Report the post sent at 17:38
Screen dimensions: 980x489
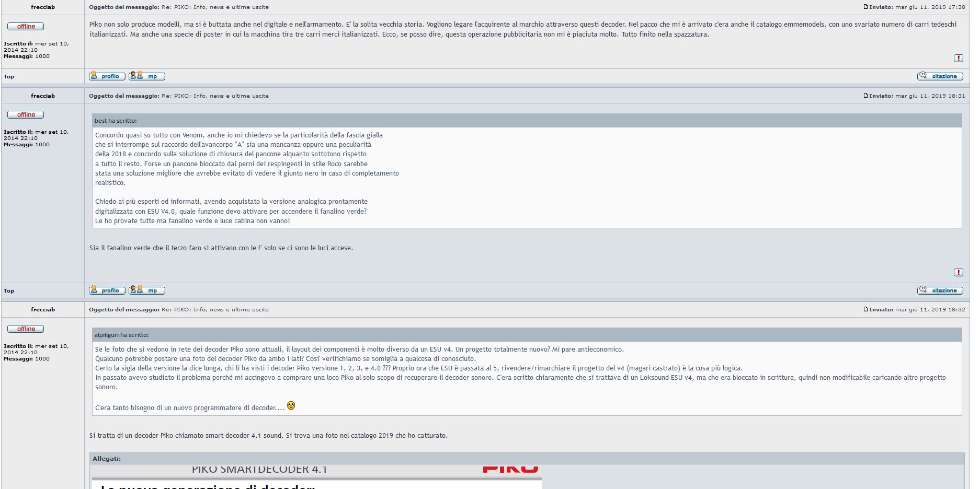pos(958,58)
